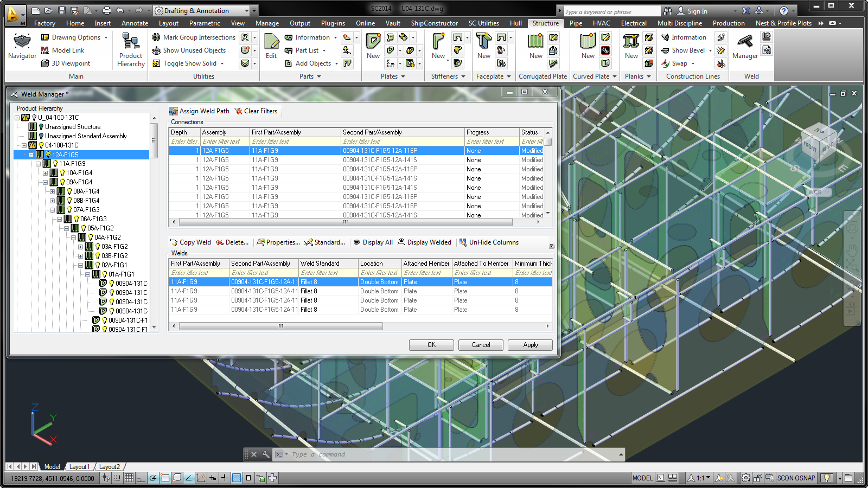Screen dimensions: 868x488
Task: Open the 1:1 annotation scale dropdown
Action: point(699,478)
